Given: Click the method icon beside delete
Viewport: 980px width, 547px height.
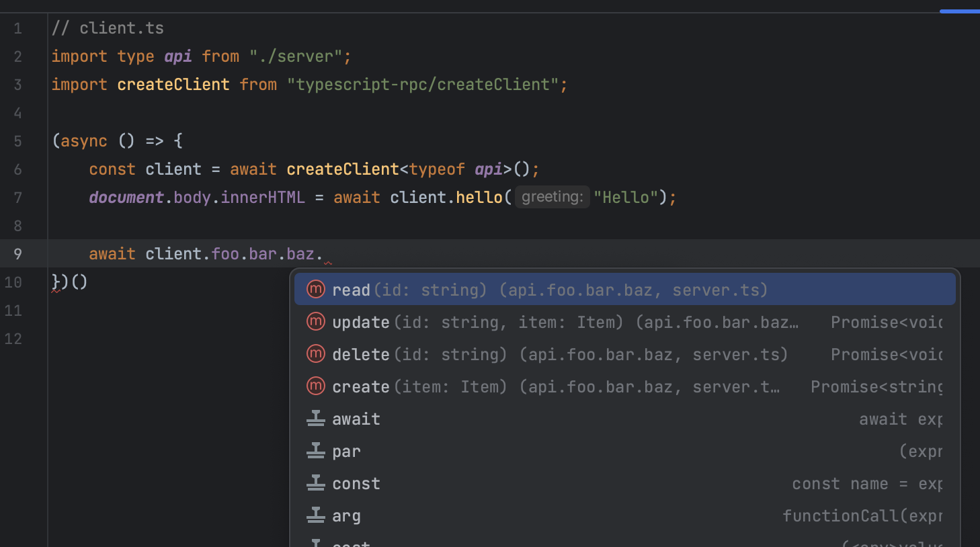Looking at the screenshot, I should click(x=316, y=354).
